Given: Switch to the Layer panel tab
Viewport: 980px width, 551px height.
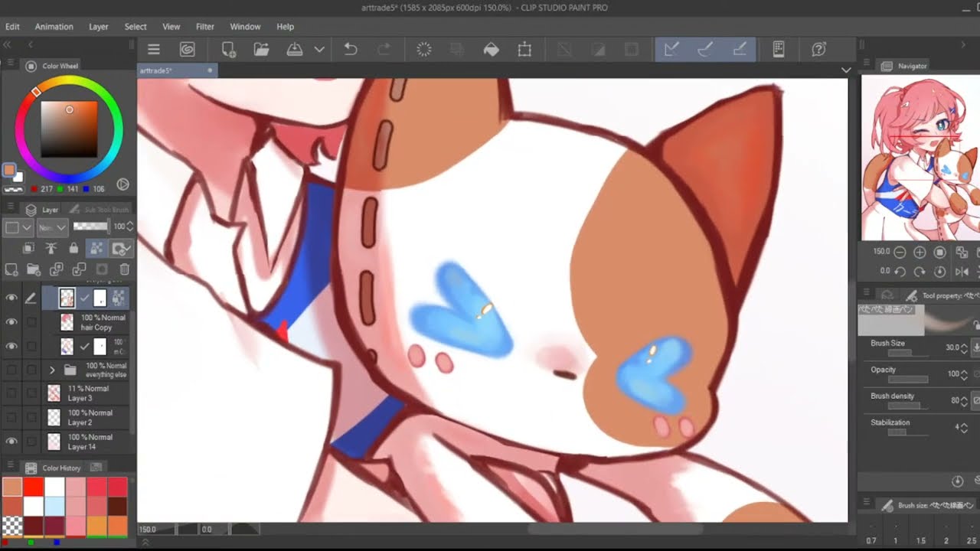Looking at the screenshot, I should 43,209.
